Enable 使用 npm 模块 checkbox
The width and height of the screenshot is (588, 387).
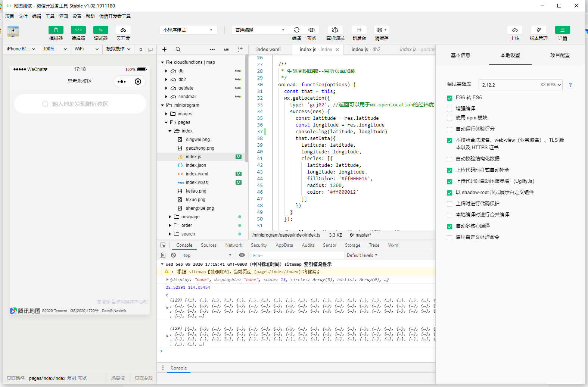click(x=449, y=118)
